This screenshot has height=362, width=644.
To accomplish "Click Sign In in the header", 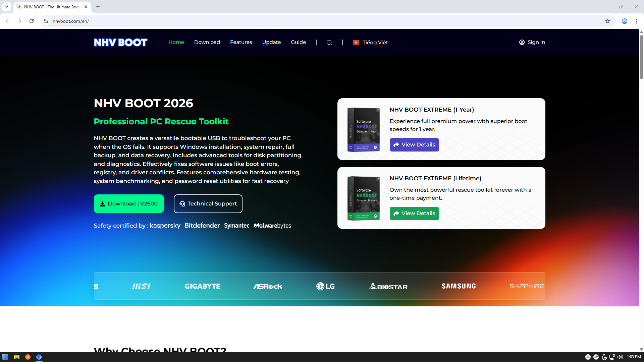I will pyautogui.click(x=532, y=42).
